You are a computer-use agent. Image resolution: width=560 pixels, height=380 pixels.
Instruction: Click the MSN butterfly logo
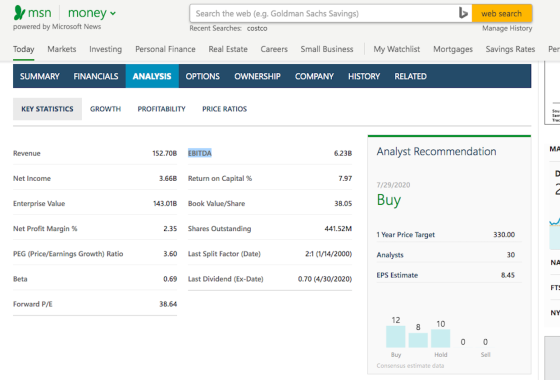click(20, 13)
